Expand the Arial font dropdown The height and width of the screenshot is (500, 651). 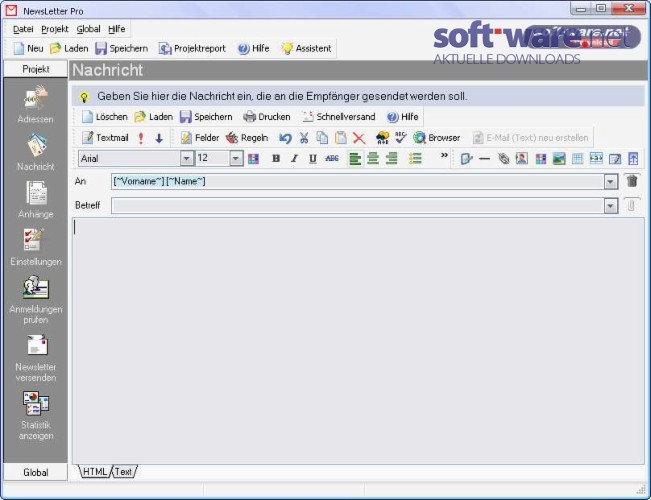pyautogui.click(x=186, y=158)
